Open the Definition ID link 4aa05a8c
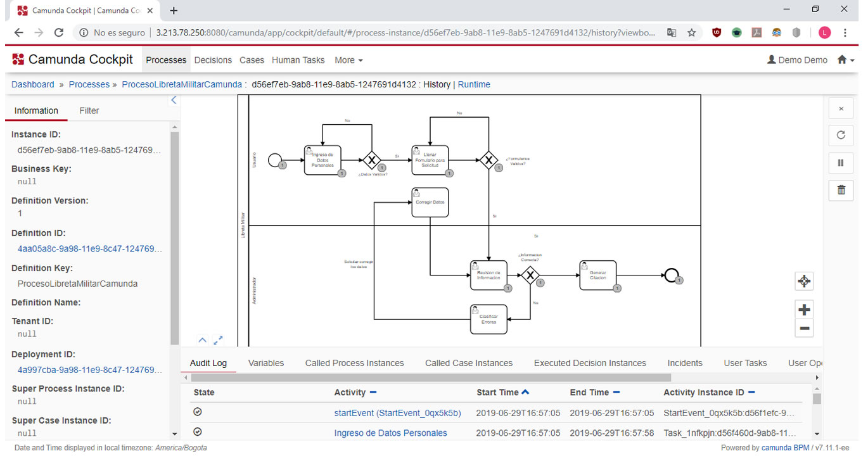The image size is (868, 456). [90, 249]
